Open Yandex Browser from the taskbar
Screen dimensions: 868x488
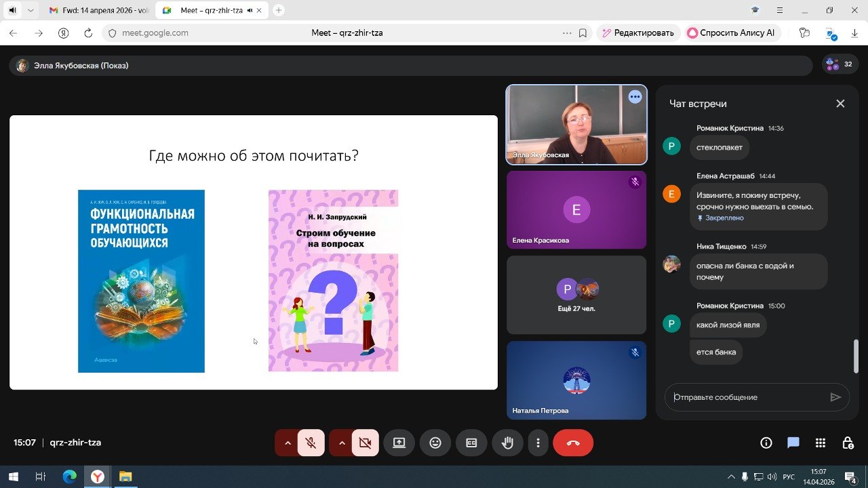(98, 476)
